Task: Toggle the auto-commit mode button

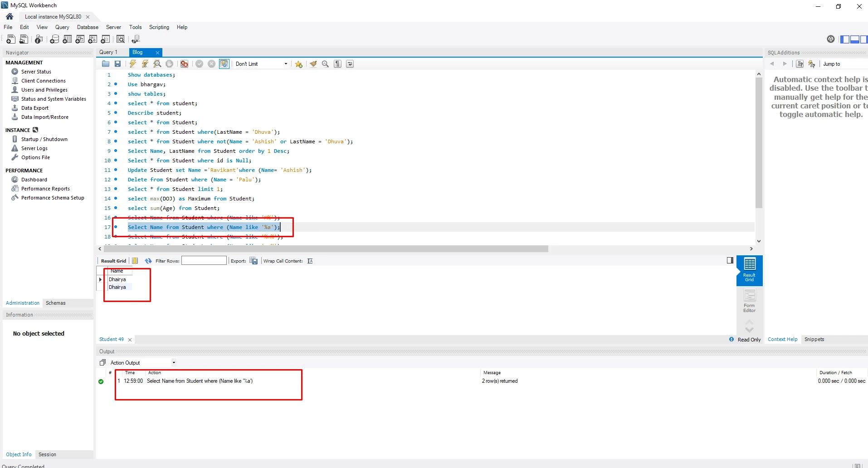Action: pos(224,64)
